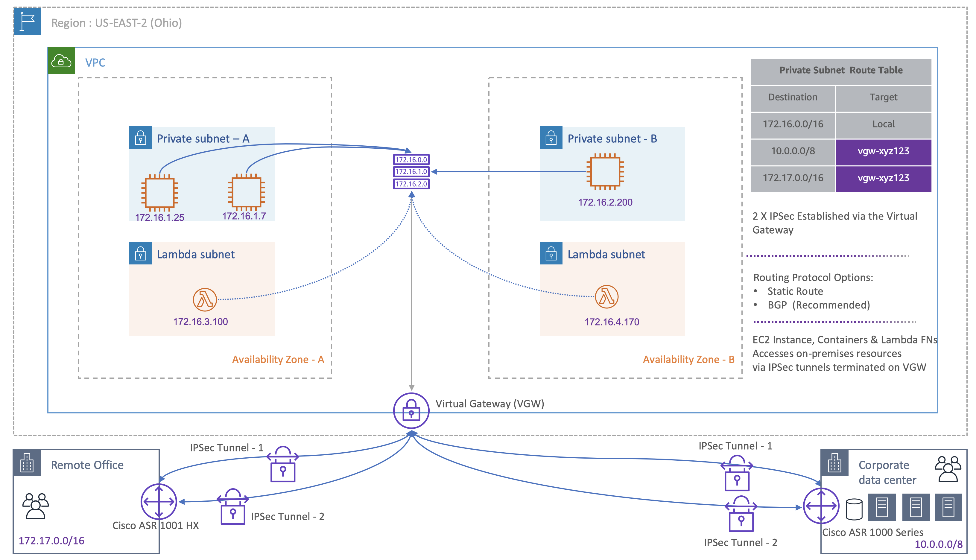
Task: Click the Private Subnet Route Table header
Action: pyautogui.click(x=840, y=70)
